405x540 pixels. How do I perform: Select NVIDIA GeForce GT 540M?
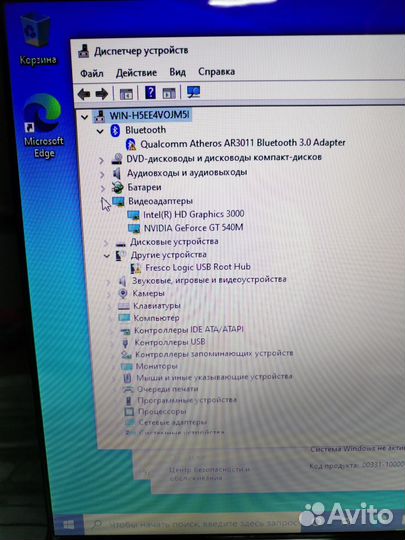pyautogui.click(x=194, y=228)
